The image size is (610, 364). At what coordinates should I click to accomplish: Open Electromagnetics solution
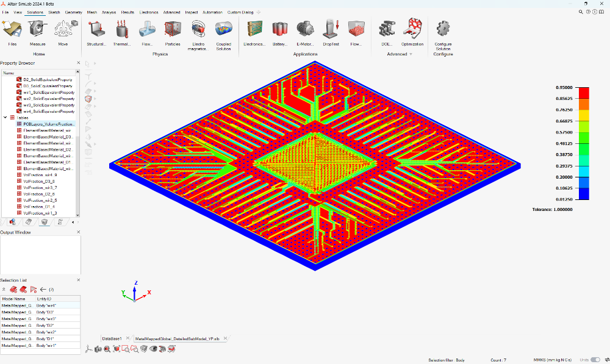click(198, 35)
